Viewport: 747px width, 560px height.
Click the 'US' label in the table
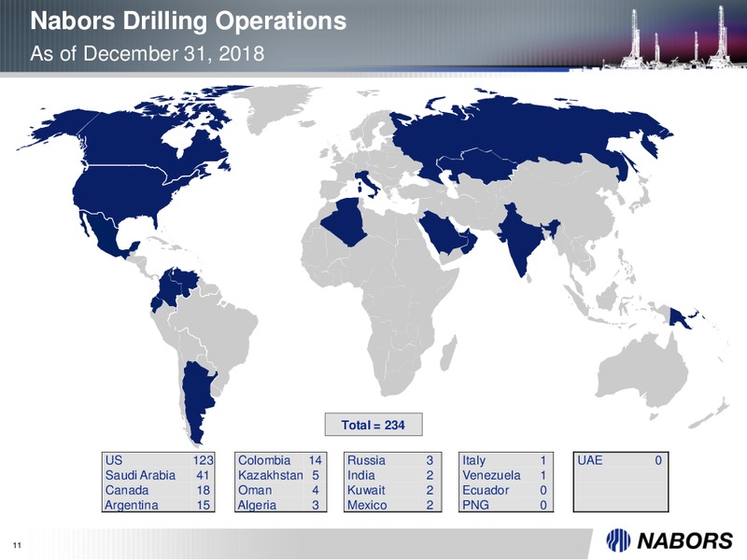(x=113, y=460)
